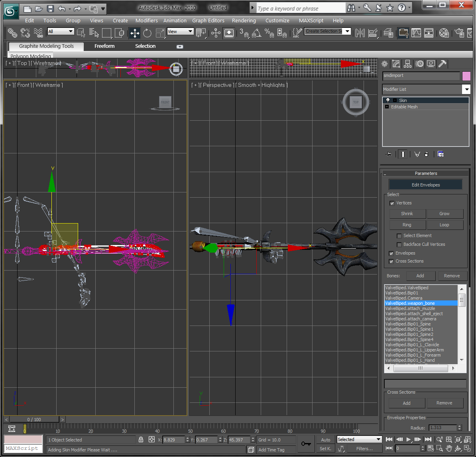Uncheck the Vertices checkbox
Image resolution: width=476 pixels, height=457 pixels.
point(391,203)
